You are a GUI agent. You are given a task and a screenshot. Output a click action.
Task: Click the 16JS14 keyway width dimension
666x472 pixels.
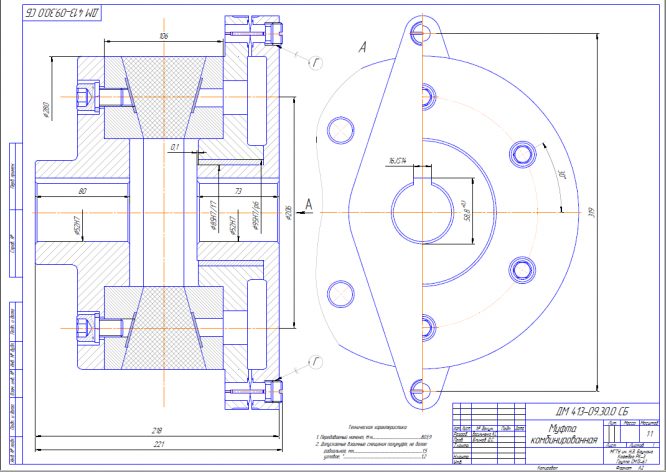[x=398, y=161]
